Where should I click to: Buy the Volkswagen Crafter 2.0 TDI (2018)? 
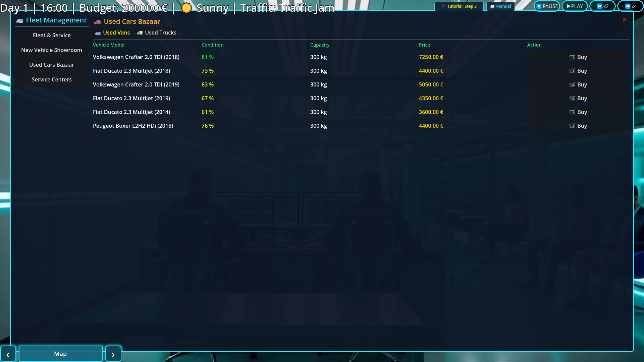(578, 57)
